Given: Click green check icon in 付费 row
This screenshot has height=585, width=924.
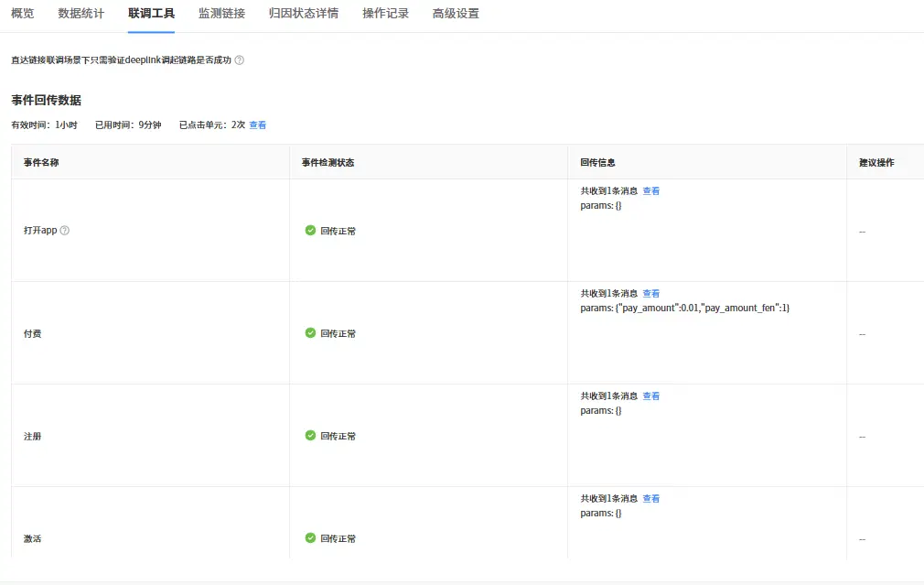Looking at the screenshot, I should [310, 333].
